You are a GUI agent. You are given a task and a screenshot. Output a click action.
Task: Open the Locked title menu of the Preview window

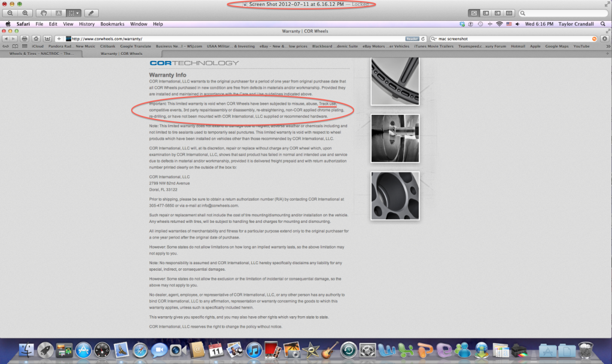[360, 4]
